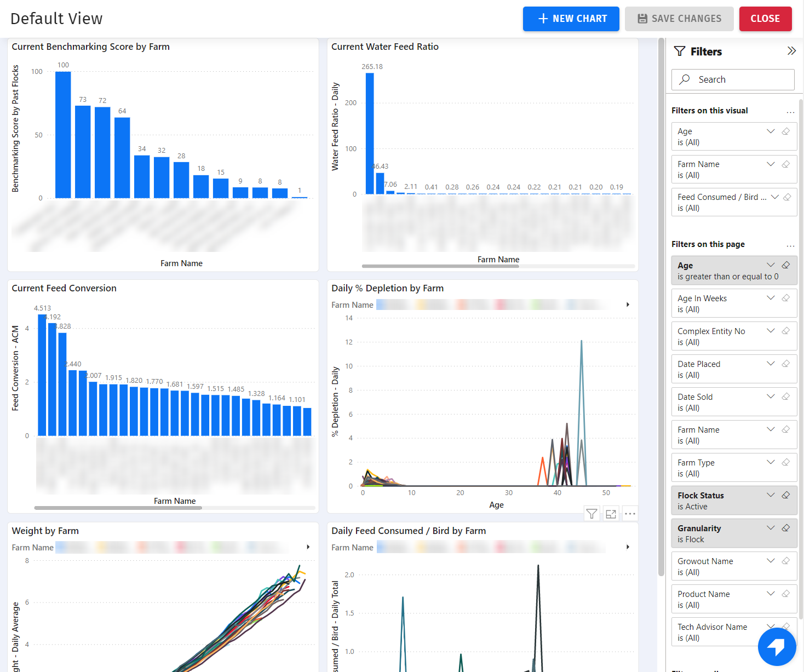Image resolution: width=804 pixels, height=672 pixels.
Task: Clear the Date Sold filter
Action: (x=786, y=397)
